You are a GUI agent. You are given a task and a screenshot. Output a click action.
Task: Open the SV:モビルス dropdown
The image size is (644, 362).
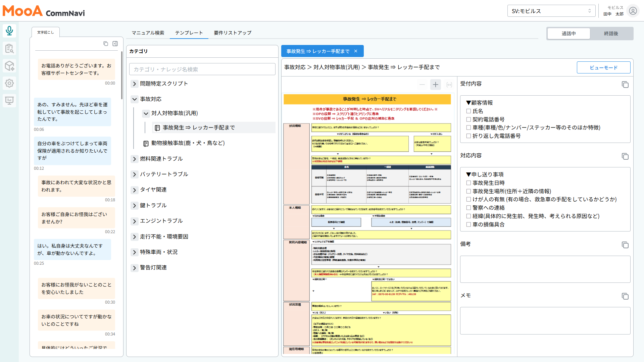click(551, 11)
